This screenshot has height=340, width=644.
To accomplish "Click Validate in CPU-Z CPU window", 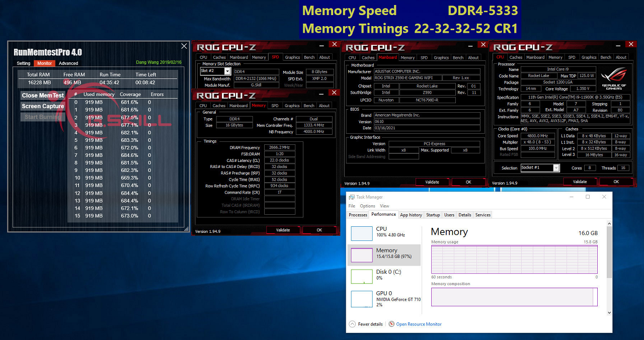I will coord(580,182).
